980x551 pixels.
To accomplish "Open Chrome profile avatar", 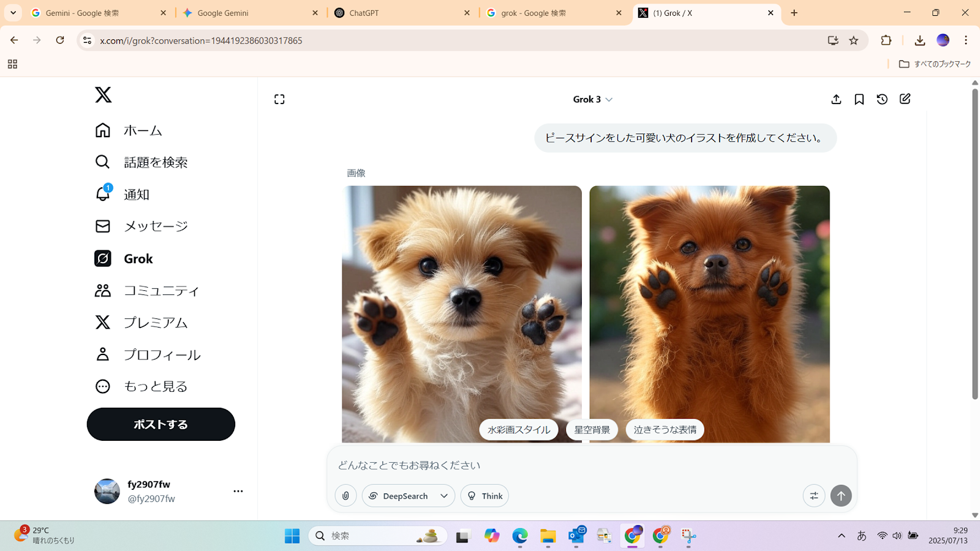I will point(943,40).
